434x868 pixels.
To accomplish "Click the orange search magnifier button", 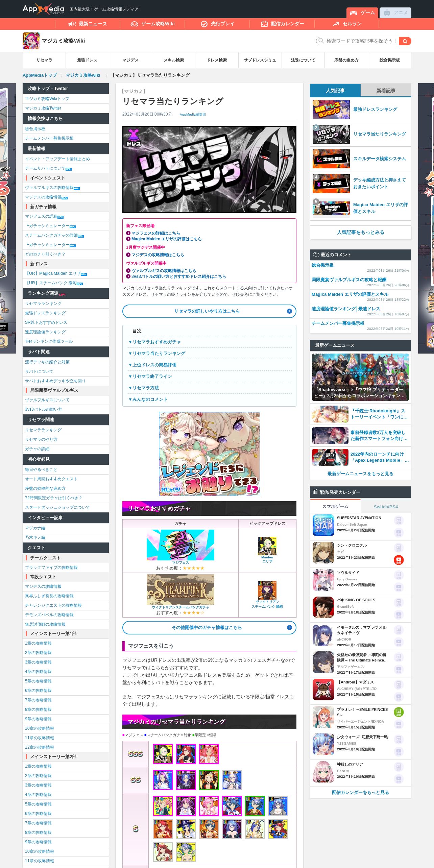I will coord(405,41).
